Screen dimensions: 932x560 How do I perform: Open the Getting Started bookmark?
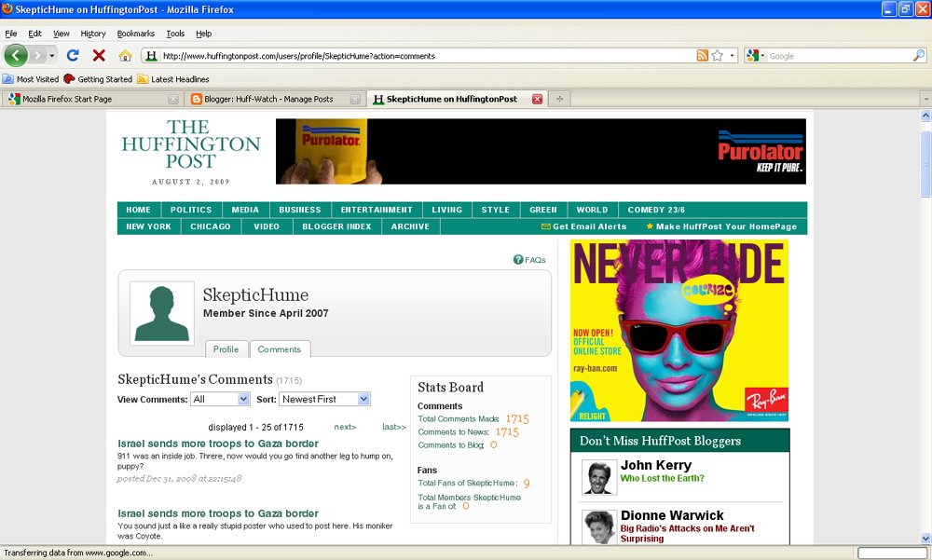[x=98, y=79]
